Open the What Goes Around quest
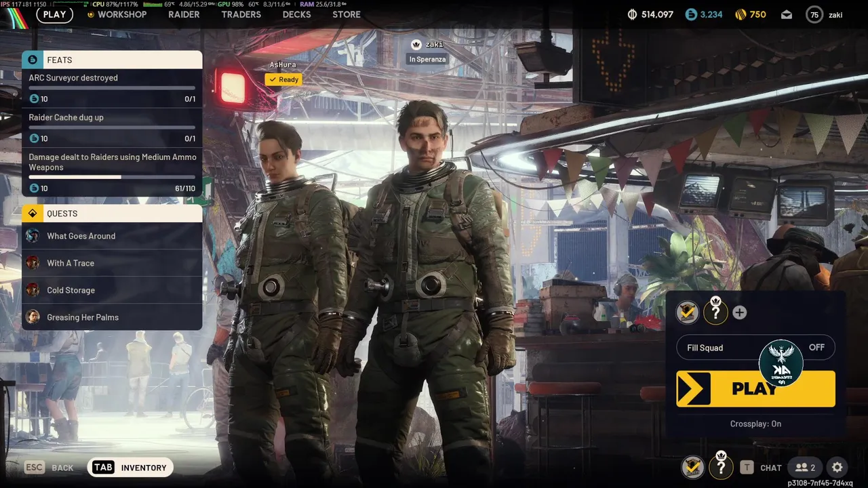 pos(112,236)
